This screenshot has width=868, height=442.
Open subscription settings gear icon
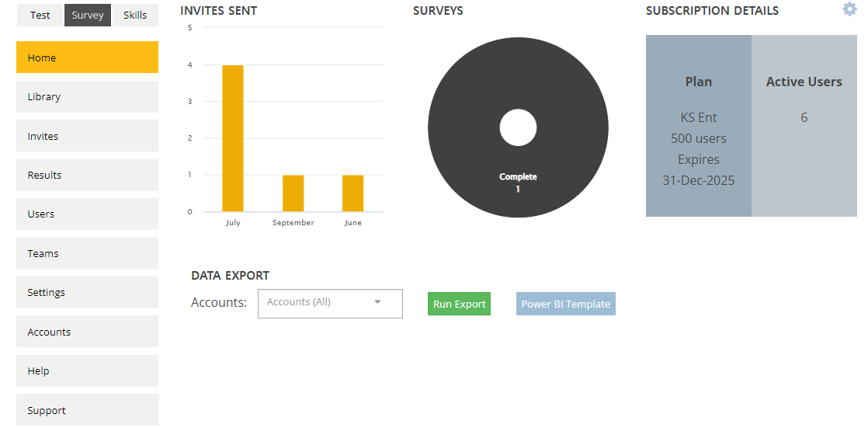[849, 9]
